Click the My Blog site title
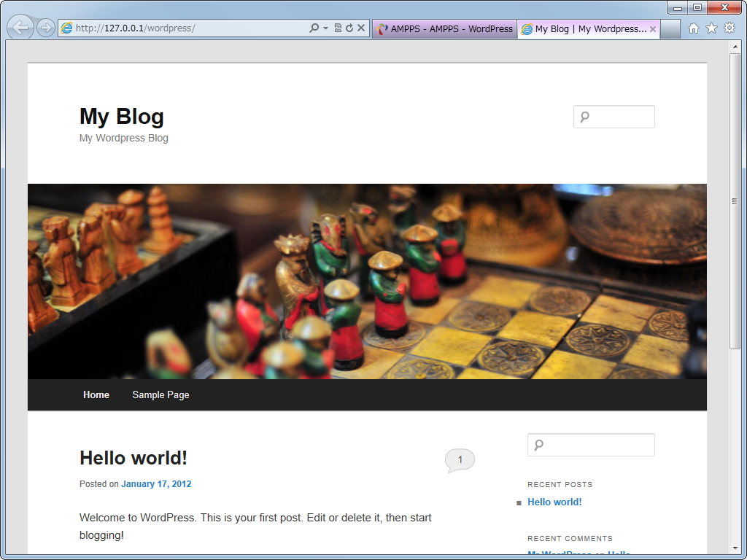 [122, 116]
